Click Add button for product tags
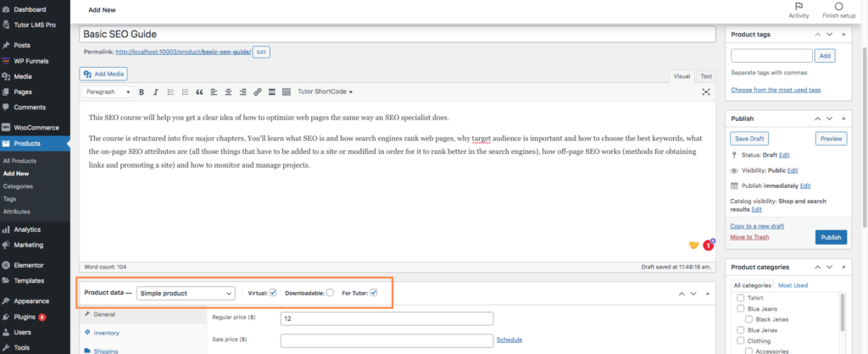Screen dimensions: 868x354 (825, 56)
